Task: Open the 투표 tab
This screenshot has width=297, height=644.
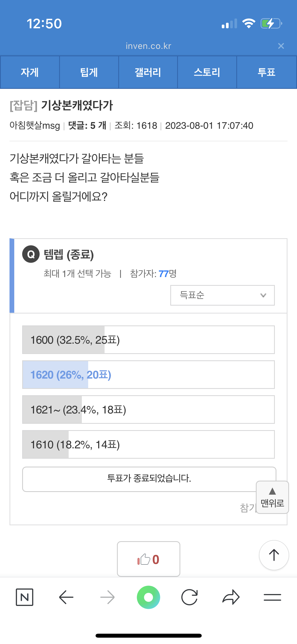Action: click(x=266, y=72)
